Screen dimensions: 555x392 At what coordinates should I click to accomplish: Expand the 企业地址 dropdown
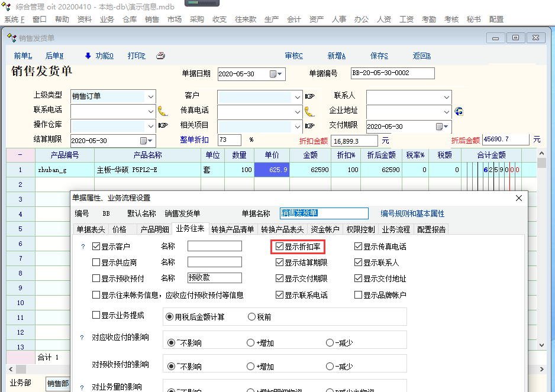[x=447, y=111]
